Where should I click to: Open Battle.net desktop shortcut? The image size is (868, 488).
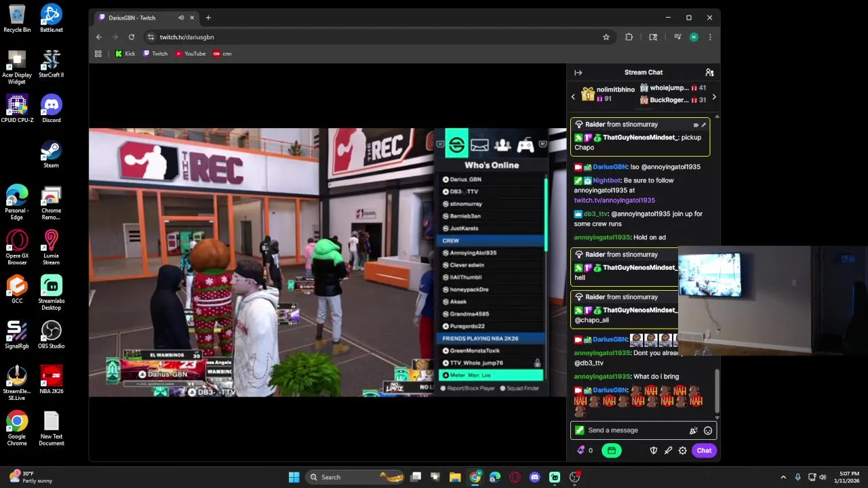[52, 18]
